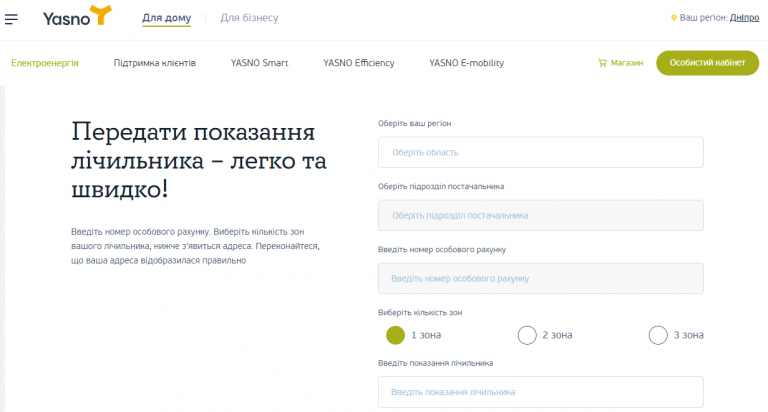The height and width of the screenshot is (412, 768).
Task: Select the 2 зона radio button
Action: [x=527, y=336]
